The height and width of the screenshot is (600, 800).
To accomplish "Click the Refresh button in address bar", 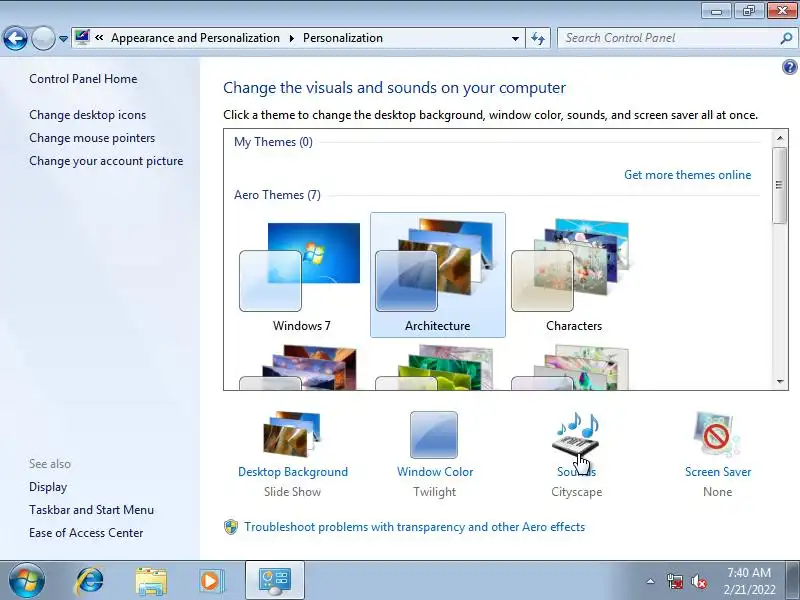I will pyautogui.click(x=538, y=38).
